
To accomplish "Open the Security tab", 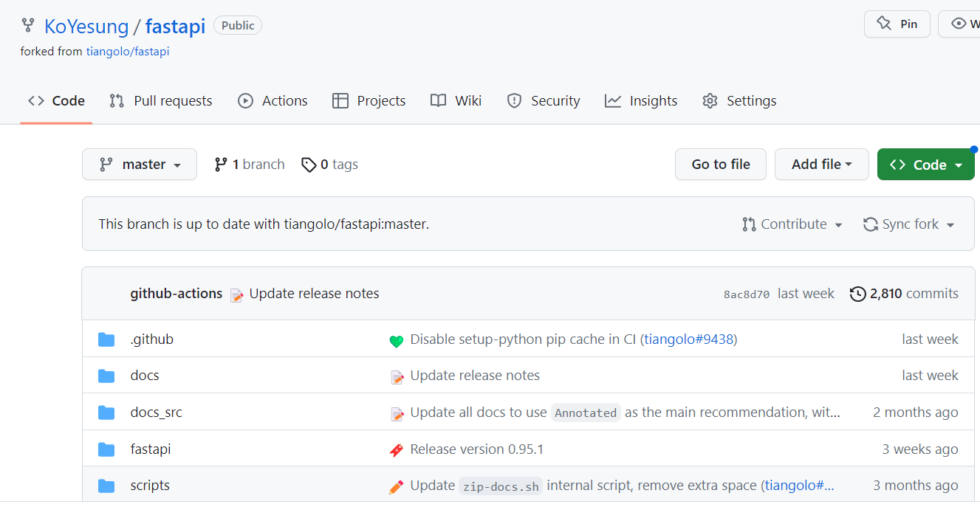I will pos(544,101).
